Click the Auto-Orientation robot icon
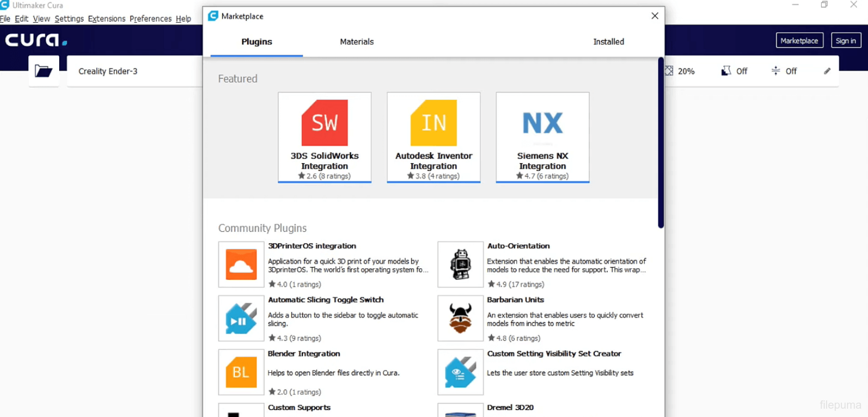This screenshot has height=417, width=868. 460,264
